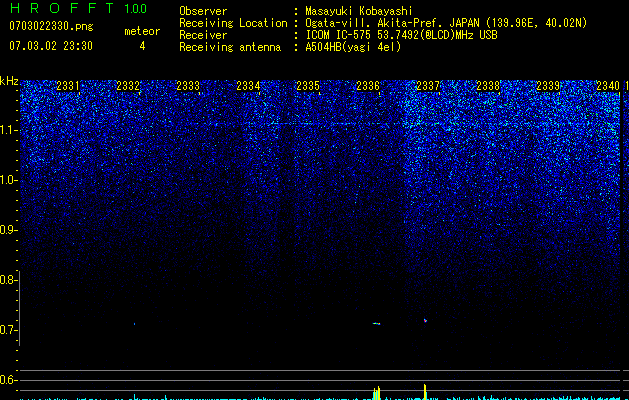Click the tallest yellow power spike near 2337

(x=425, y=392)
